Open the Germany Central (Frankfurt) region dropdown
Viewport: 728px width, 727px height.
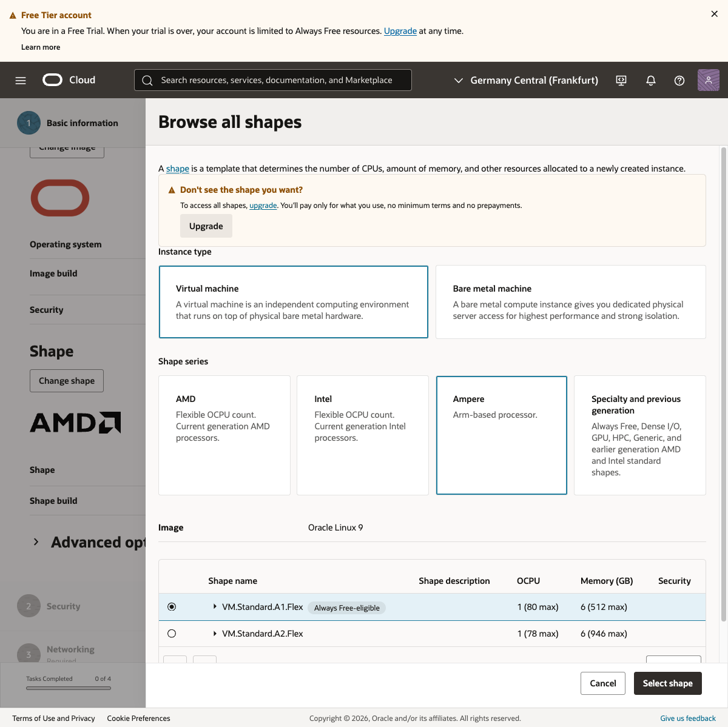526,80
